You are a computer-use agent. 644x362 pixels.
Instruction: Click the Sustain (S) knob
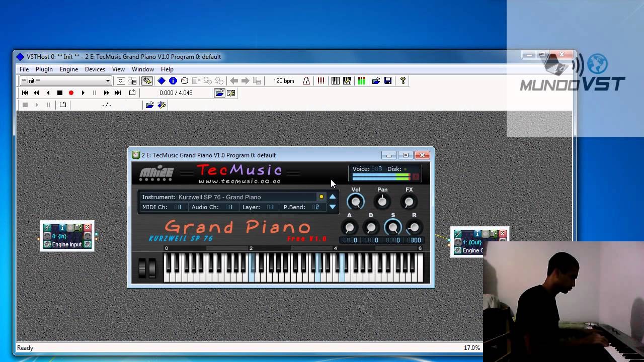393,228
